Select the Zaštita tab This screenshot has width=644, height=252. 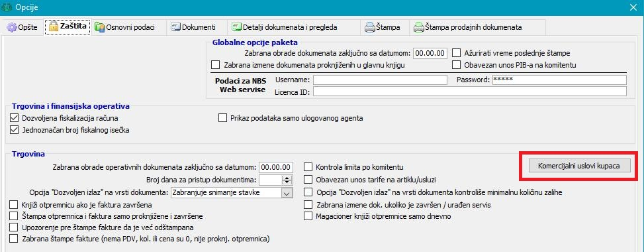pos(68,27)
